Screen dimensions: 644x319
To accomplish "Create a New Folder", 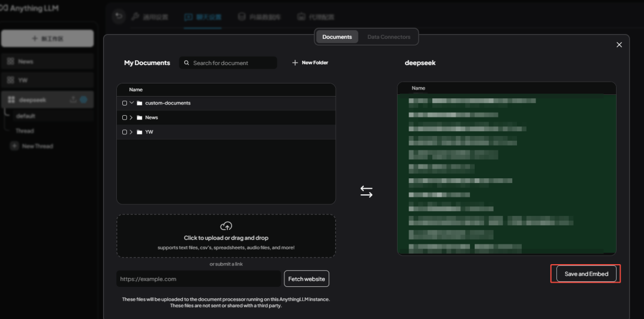I will [x=310, y=63].
